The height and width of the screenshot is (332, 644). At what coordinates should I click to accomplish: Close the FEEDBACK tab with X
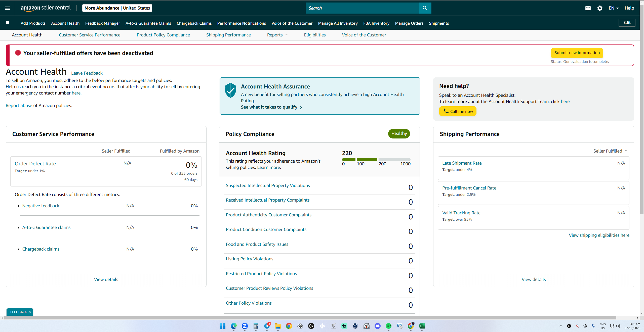coord(30,312)
